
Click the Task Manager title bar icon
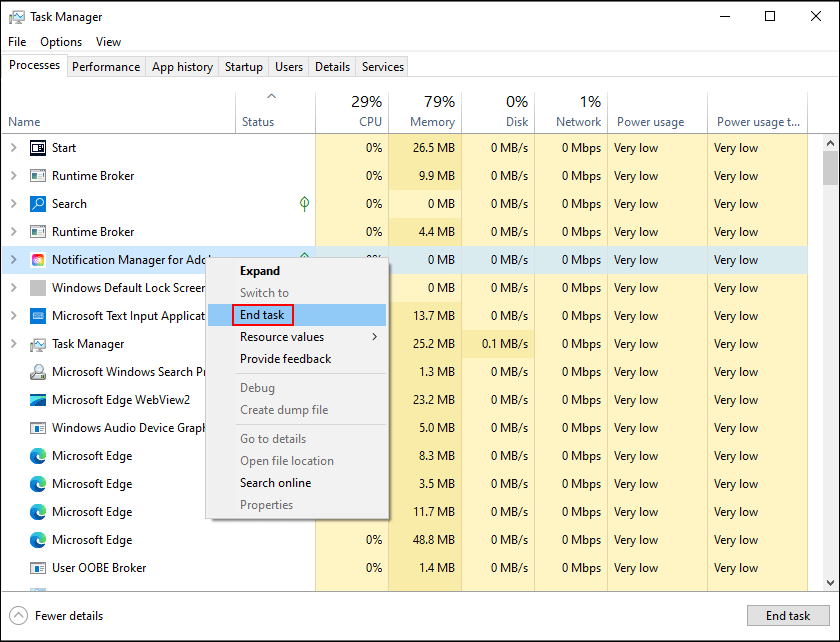coord(17,17)
